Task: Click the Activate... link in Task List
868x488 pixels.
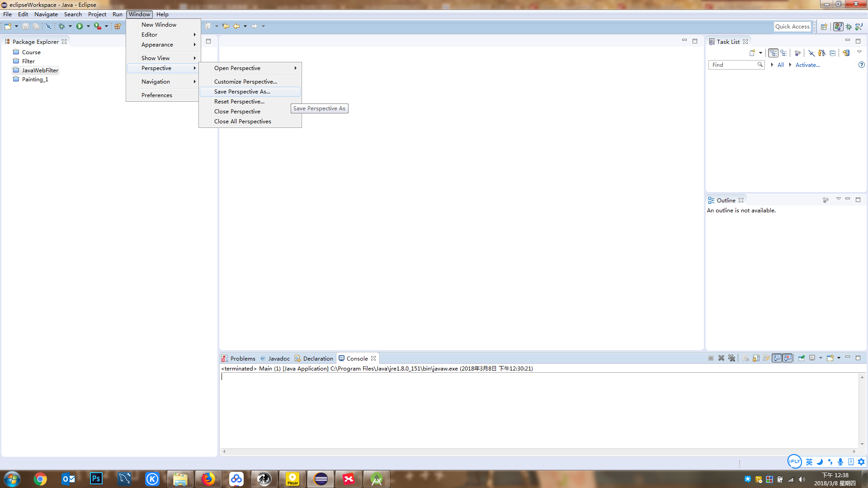Action: 807,65
